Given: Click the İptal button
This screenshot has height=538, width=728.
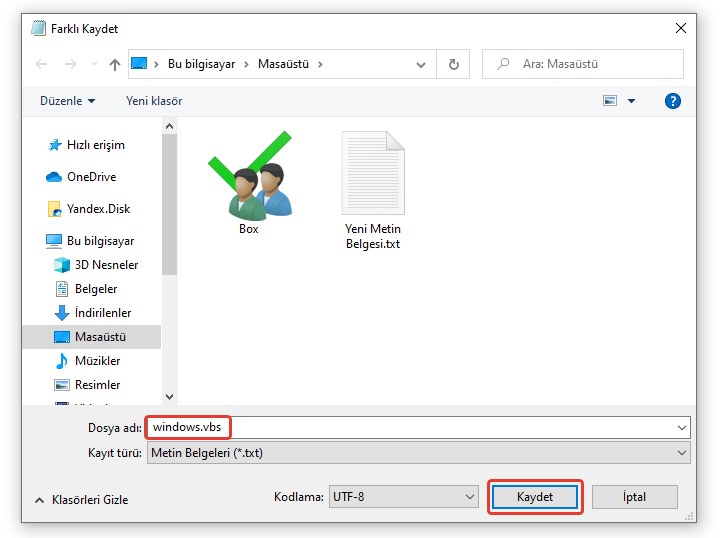Looking at the screenshot, I should coord(634,497).
